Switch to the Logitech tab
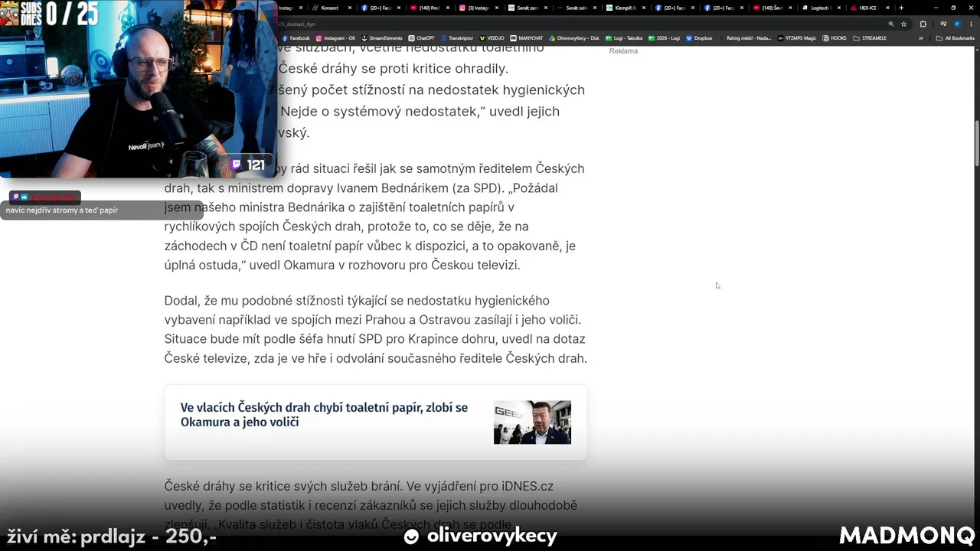The height and width of the screenshot is (551, 980). (x=822, y=8)
